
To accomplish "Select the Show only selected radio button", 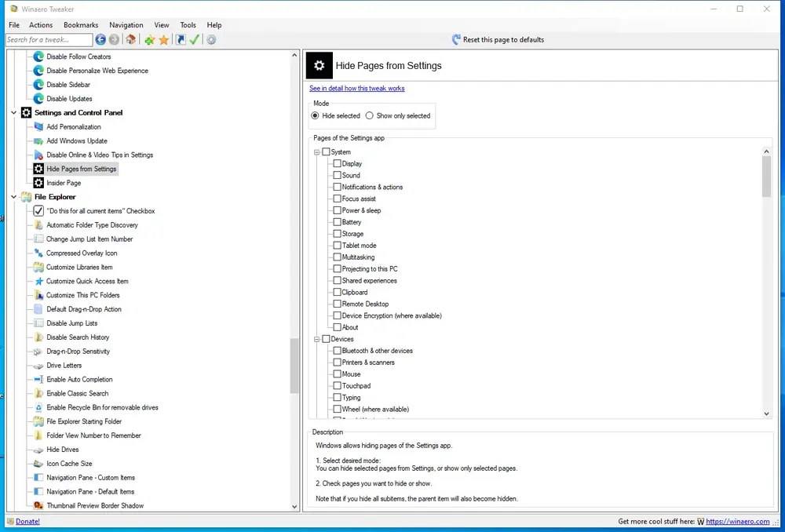I will click(x=370, y=115).
